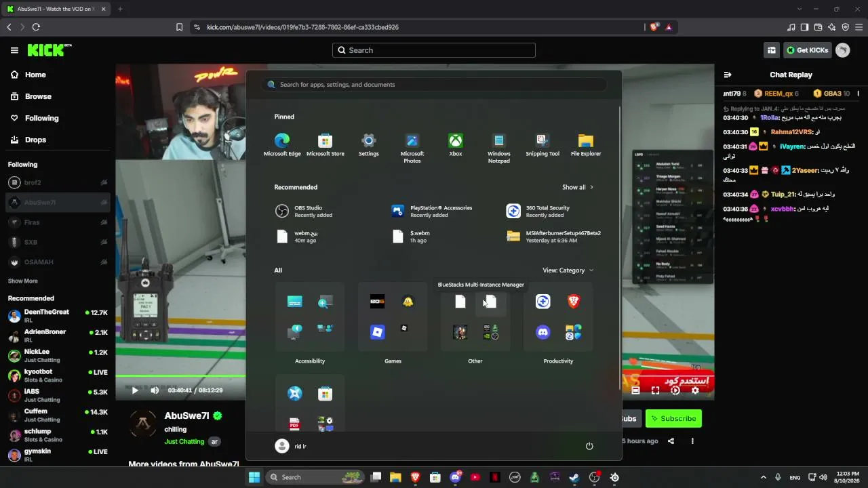Open the Following page in sidebar
Screen dimensions: 868x488
pyautogui.click(x=35, y=118)
